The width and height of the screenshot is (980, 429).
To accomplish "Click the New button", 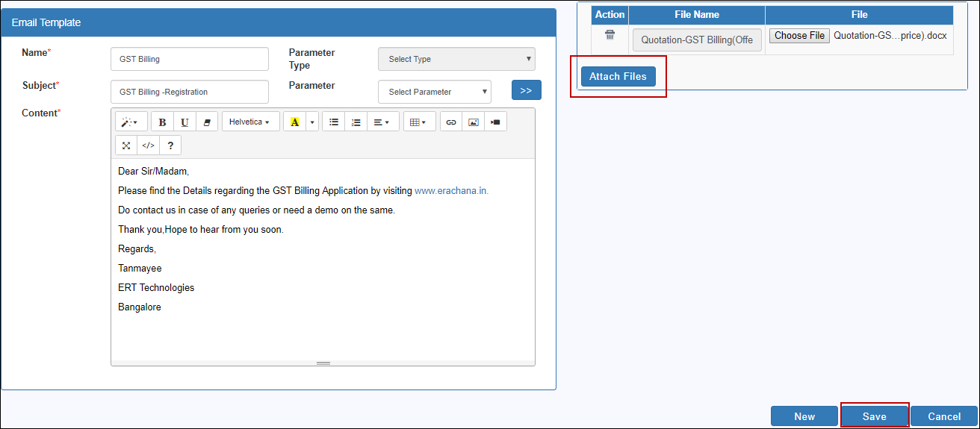I will pyautogui.click(x=804, y=416).
